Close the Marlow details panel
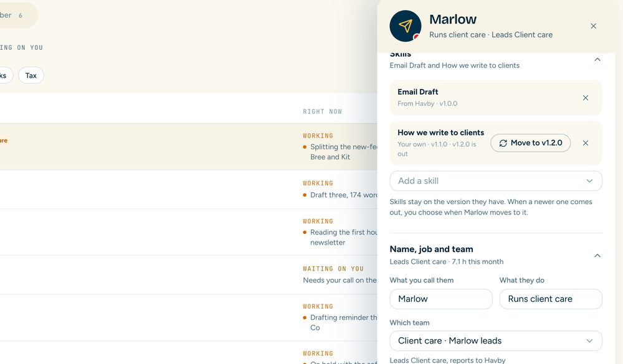Image resolution: width=623 pixels, height=364 pixels. [x=593, y=26]
